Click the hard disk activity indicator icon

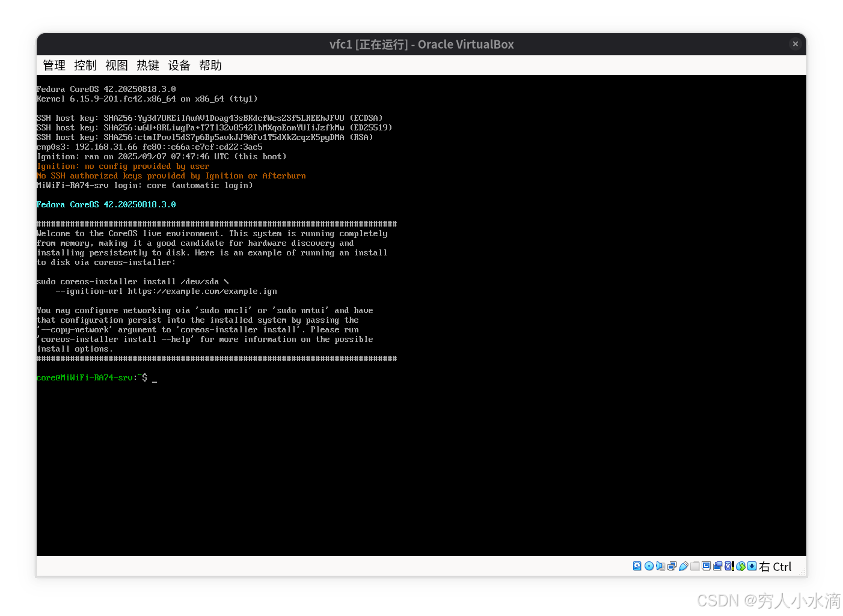[637, 566]
